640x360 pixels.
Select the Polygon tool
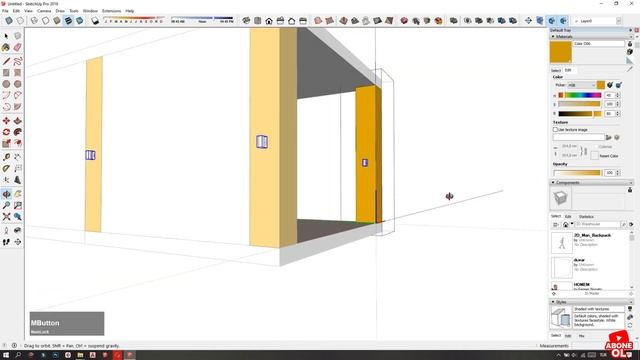tap(18, 84)
